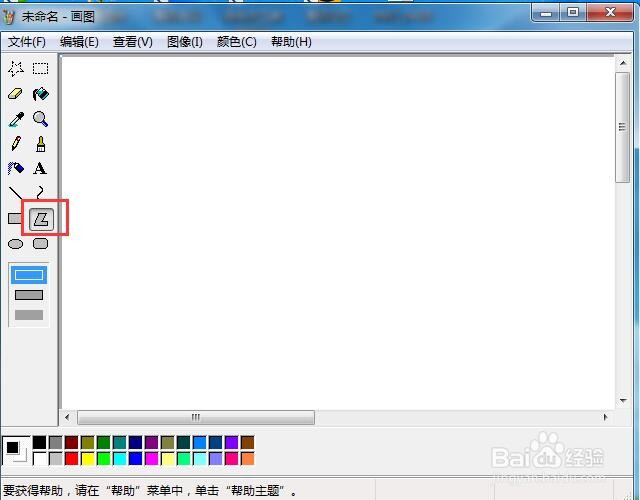Screen dimensions: 640x500
Task: Pick the lime green swatch
Action: 104,458
